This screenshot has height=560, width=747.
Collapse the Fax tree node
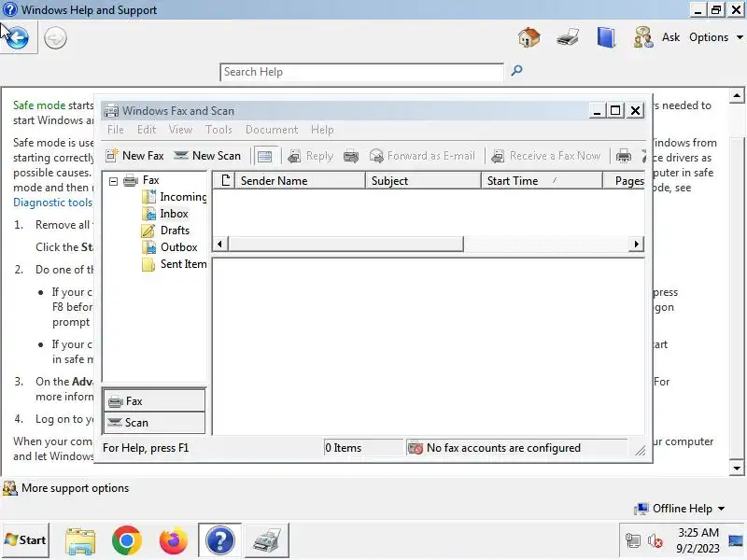[113, 181]
